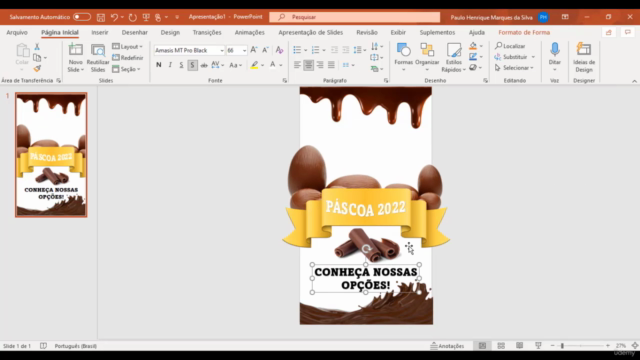The width and height of the screenshot is (640, 360).
Task: Open the change case Aa dropdown
Action: pos(236,65)
